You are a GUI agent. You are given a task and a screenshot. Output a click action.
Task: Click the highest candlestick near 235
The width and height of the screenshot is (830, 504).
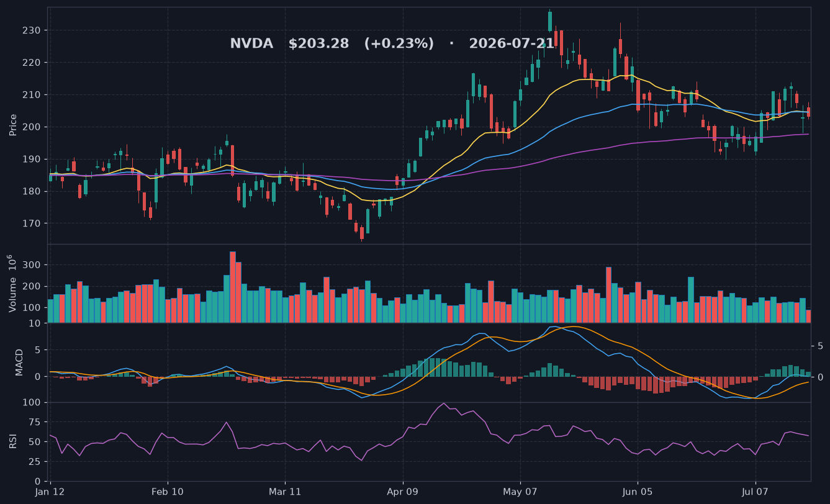[x=550, y=21]
